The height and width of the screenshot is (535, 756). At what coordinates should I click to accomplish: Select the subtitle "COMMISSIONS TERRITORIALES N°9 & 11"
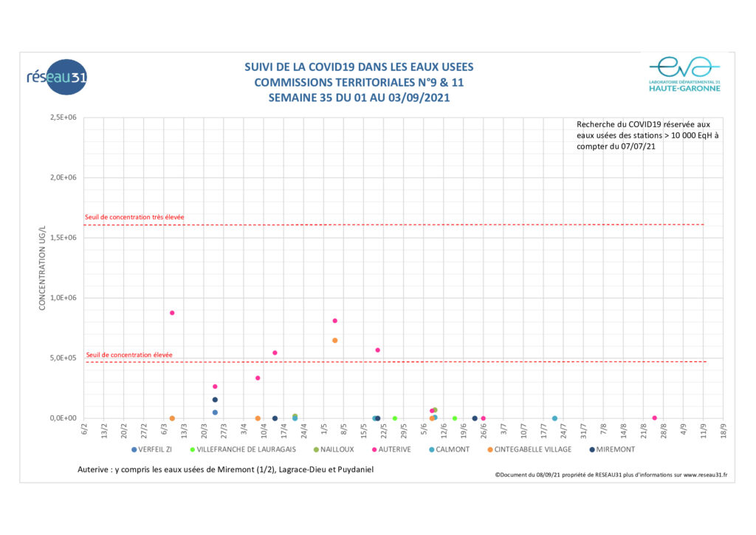[359, 83]
